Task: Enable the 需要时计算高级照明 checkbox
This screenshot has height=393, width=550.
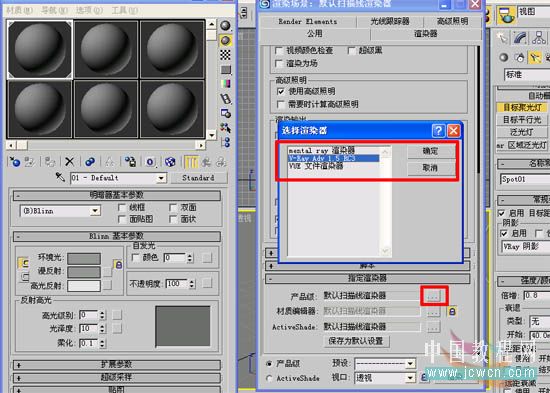Action: point(281,104)
